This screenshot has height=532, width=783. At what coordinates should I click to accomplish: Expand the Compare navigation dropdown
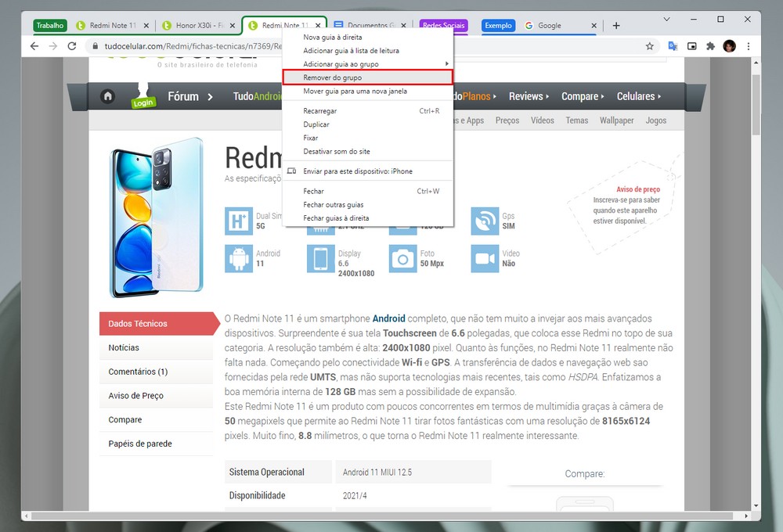pyautogui.click(x=583, y=96)
